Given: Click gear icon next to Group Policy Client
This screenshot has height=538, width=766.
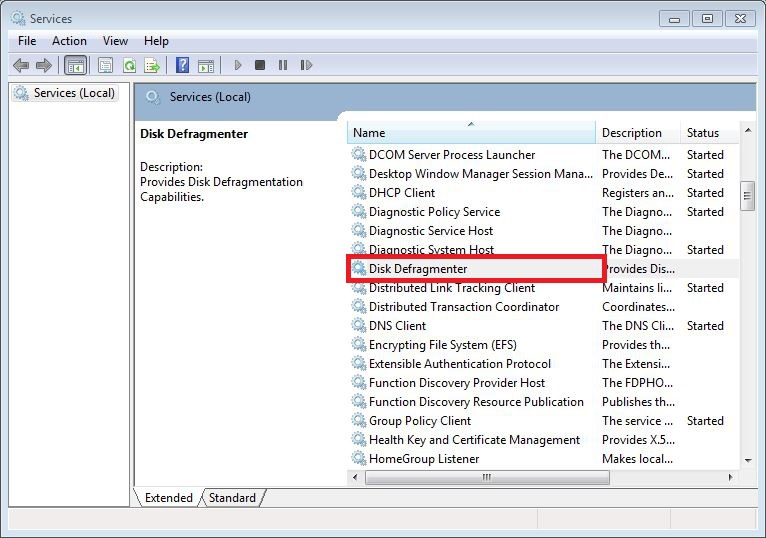Looking at the screenshot, I should [359, 420].
